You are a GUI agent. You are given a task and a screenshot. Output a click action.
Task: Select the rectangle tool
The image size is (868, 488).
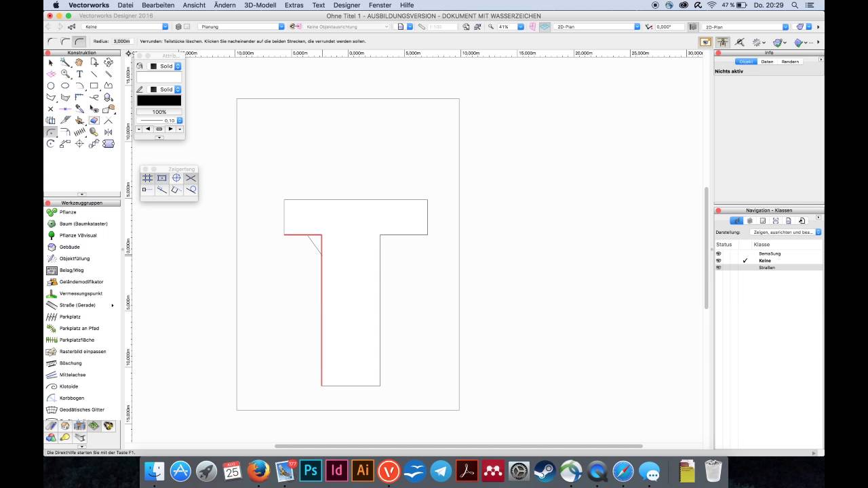[94, 85]
